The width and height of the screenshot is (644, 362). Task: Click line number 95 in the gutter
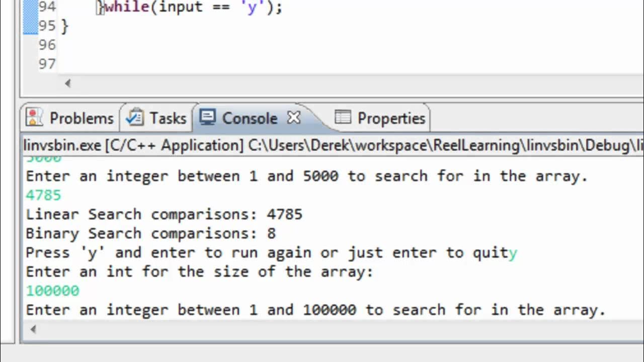(47, 26)
